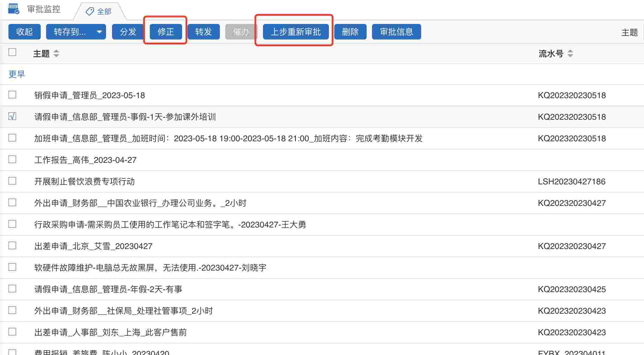Open 出差申请_北京_艾雪_20230427 entry
The width and height of the screenshot is (644, 355).
[x=93, y=246]
